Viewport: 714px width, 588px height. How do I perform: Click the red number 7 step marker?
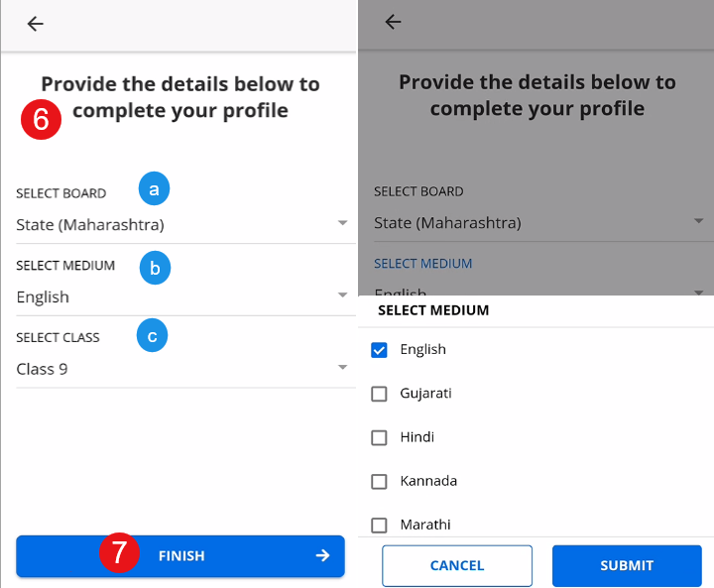click(119, 553)
